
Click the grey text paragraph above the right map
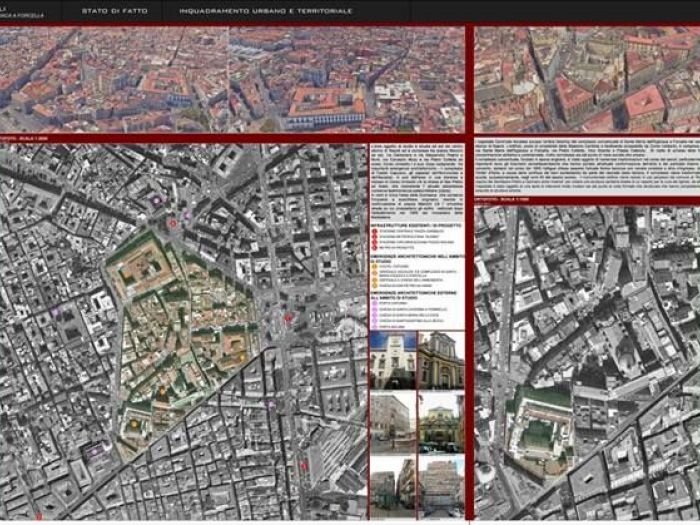click(x=587, y=166)
